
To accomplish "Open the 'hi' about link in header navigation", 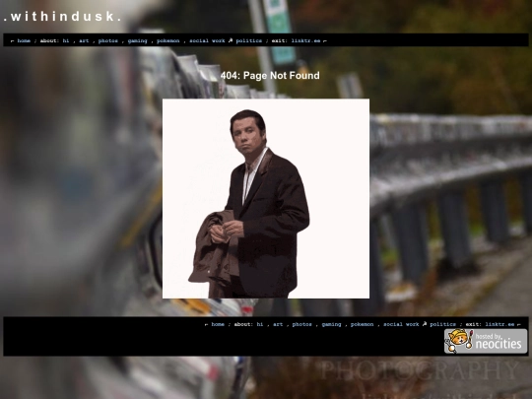I will pos(66,40).
